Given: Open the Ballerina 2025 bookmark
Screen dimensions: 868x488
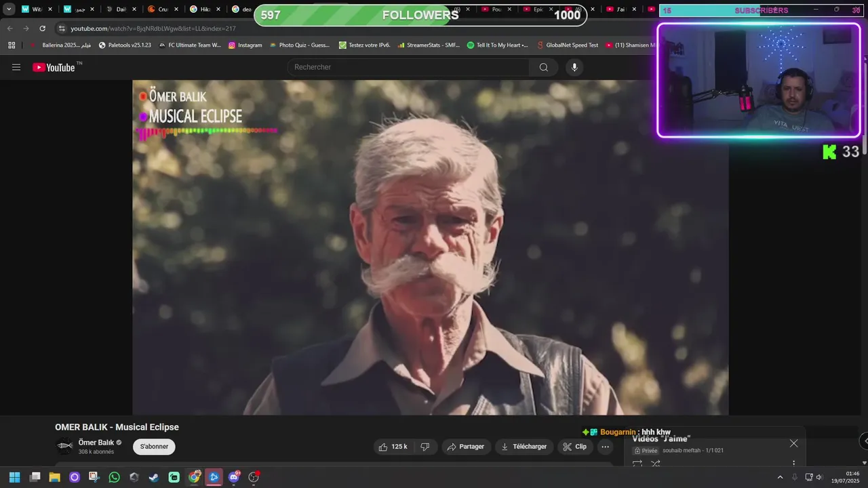Looking at the screenshot, I should [x=61, y=45].
